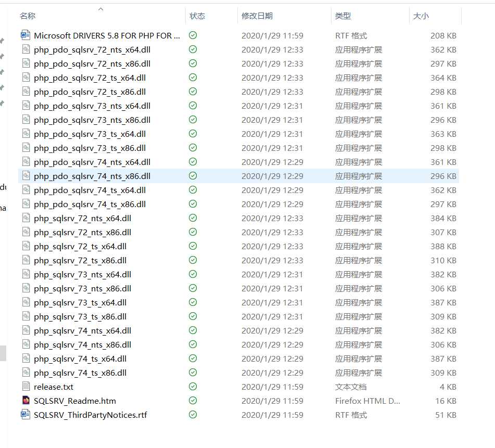
Task: Select file php_pdo_sqlsrv_72_ts_x64.dll
Action: [x=90, y=78]
